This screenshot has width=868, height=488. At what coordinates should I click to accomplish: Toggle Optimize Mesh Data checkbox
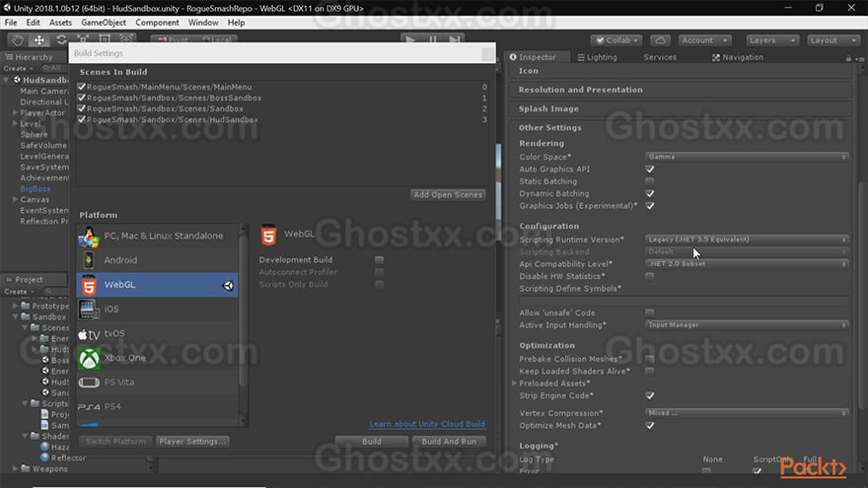(x=650, y=426)
